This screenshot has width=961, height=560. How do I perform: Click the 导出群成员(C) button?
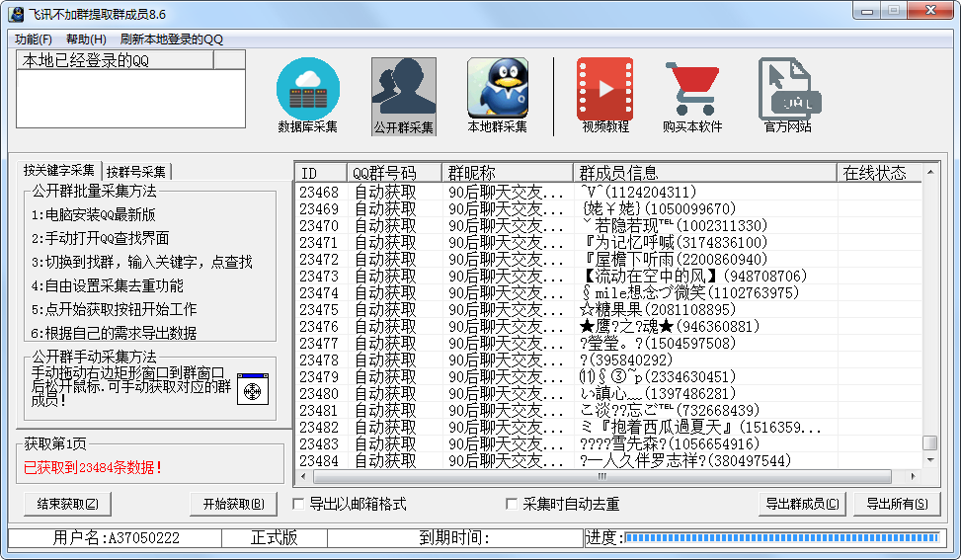pyautogui.click(x=803, y=504)
